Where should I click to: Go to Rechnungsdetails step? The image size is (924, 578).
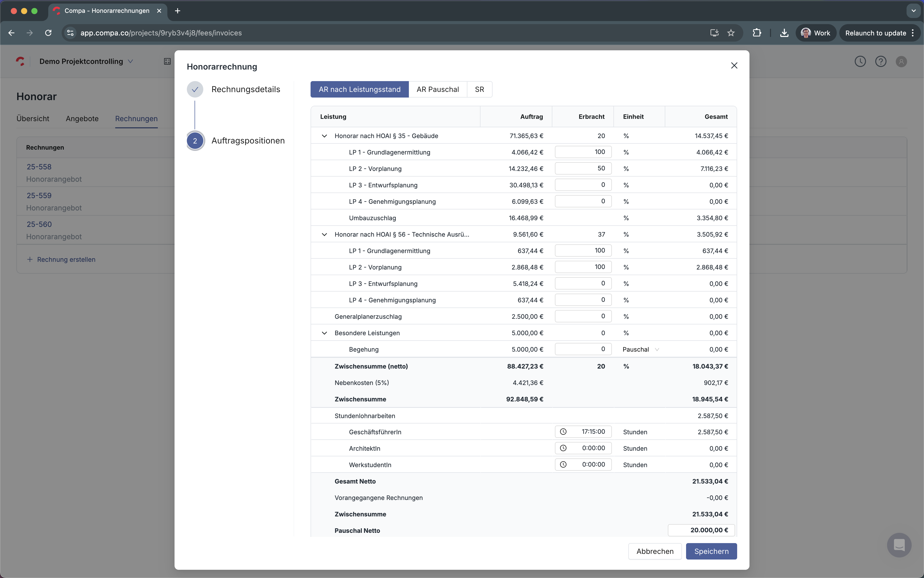coord(245,90)
